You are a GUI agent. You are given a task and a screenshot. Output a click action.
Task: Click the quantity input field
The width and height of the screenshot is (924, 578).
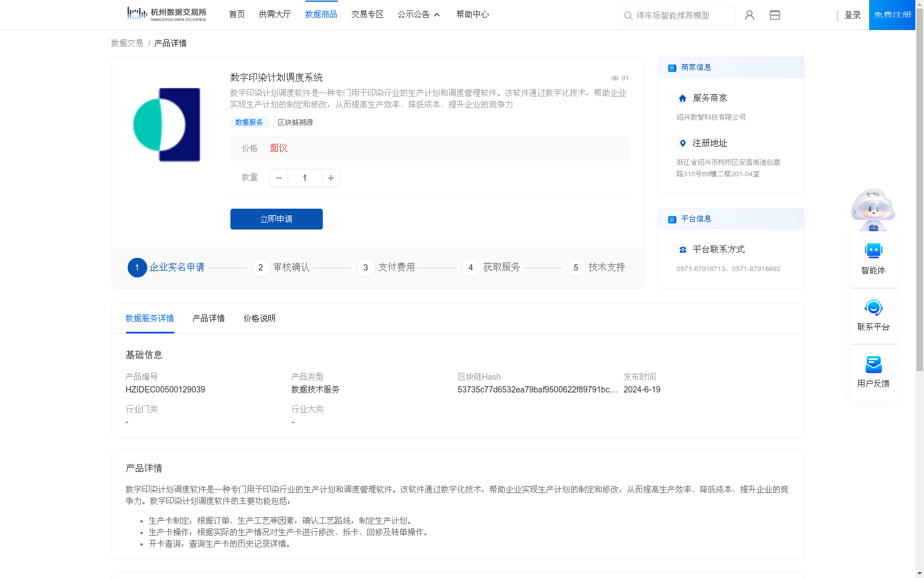pos(305,178)
